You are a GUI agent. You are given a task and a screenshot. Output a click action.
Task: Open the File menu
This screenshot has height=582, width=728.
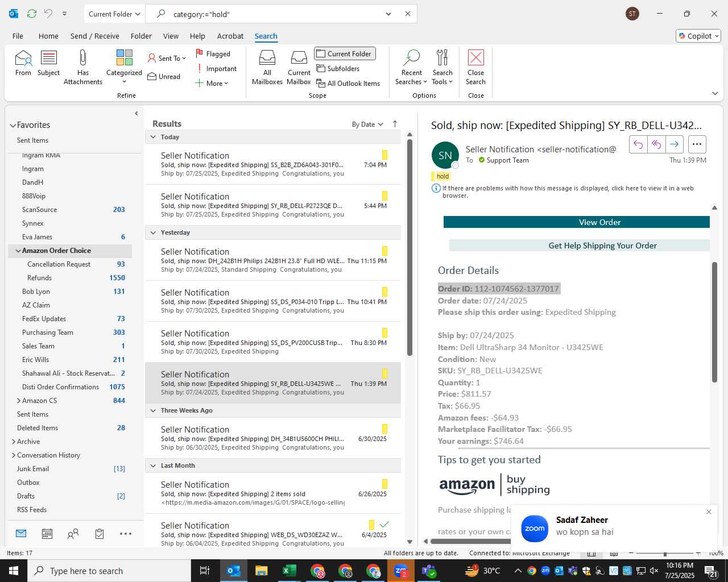click(x=18, y=36)
